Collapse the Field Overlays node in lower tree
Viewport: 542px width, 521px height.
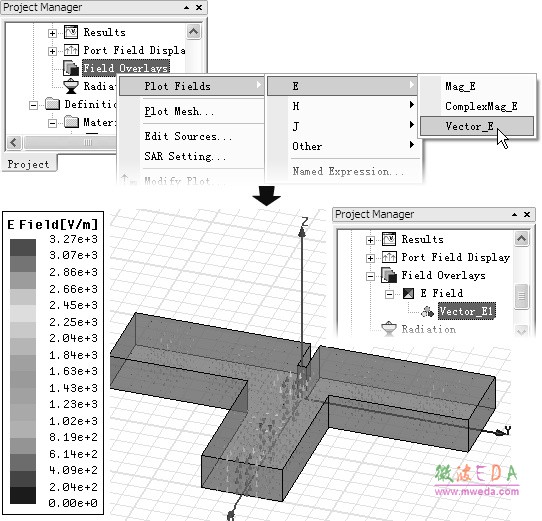click(370, 276)
